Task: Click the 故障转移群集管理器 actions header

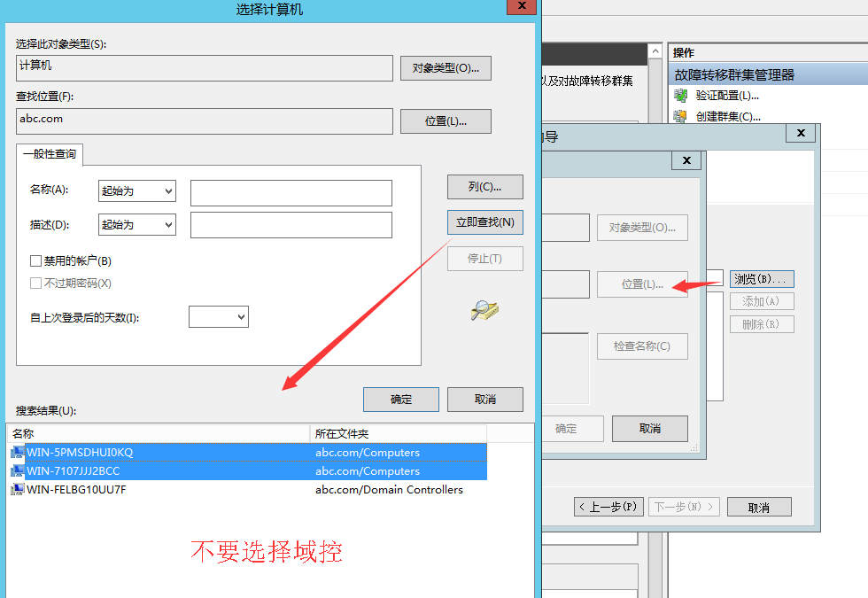Action: coord(769,74)
